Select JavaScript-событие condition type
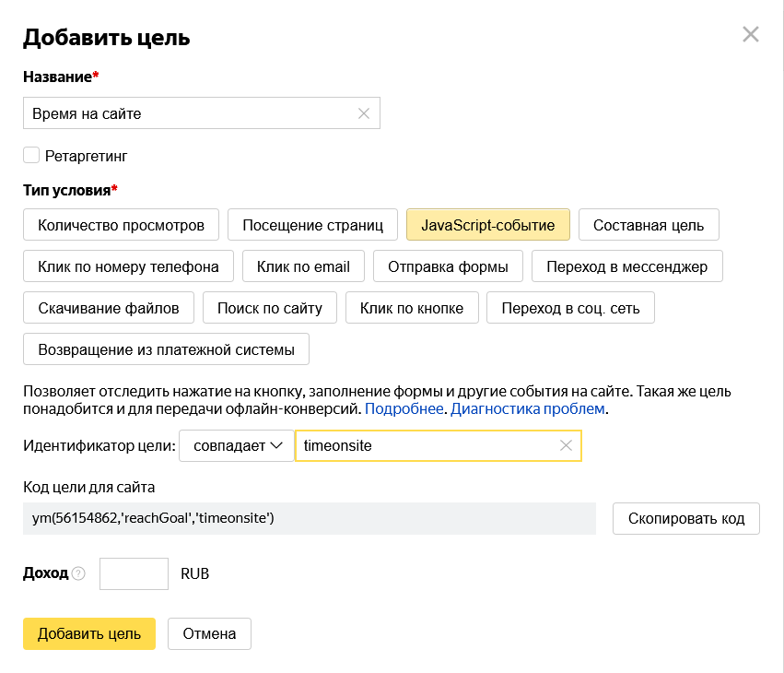This screenshot has height=673, width=784. [x=487, y=225]
